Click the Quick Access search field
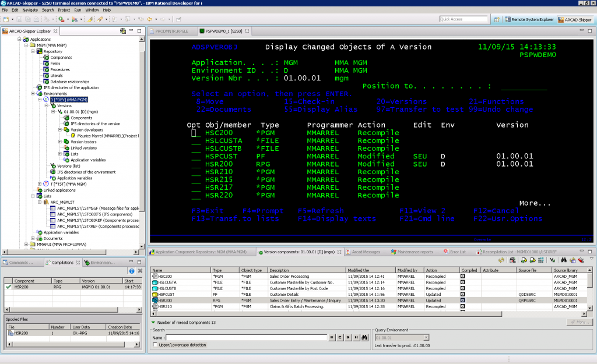 pyautogui.click(x=463, y=19)
